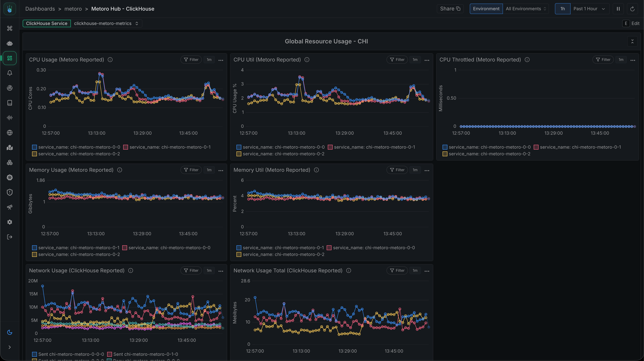Change 1m interval on Memory Util chart
This screenshot has height=361, width=644.
click(415, 170)
